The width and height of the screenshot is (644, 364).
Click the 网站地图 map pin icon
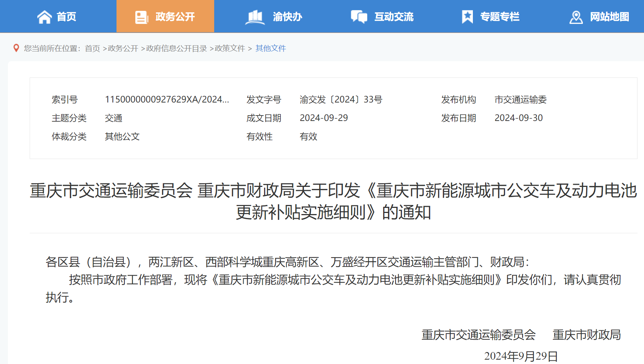pyautogui.click(x=576, y=17)
